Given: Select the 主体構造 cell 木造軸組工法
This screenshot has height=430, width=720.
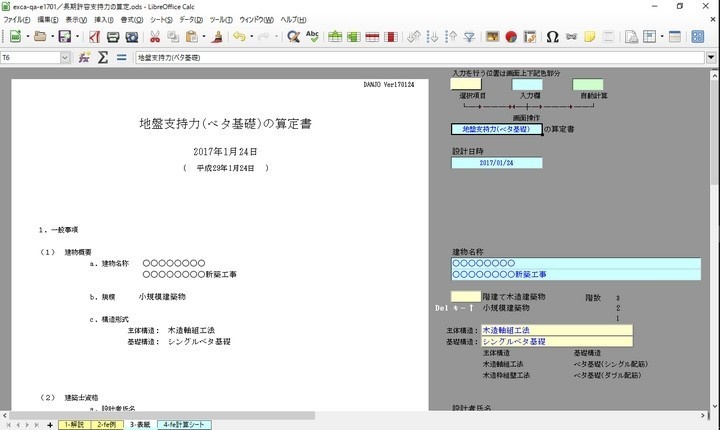Looking at the screenshot, I should [557, 330].
